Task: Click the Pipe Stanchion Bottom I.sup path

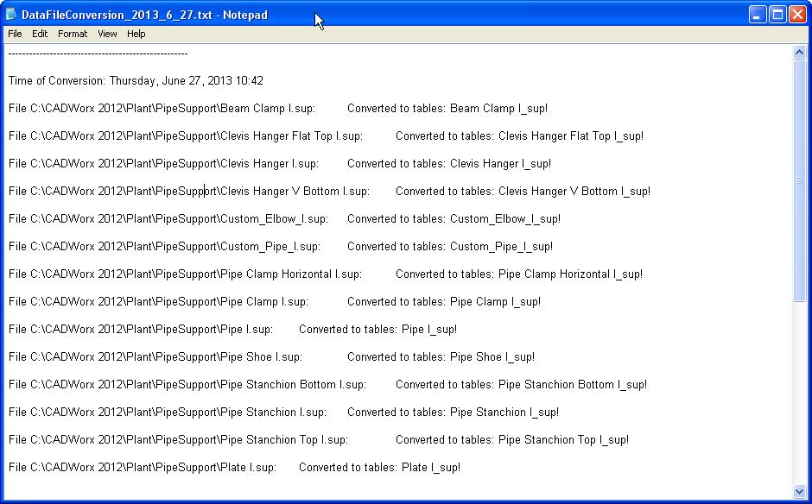Action: point(187,385)
